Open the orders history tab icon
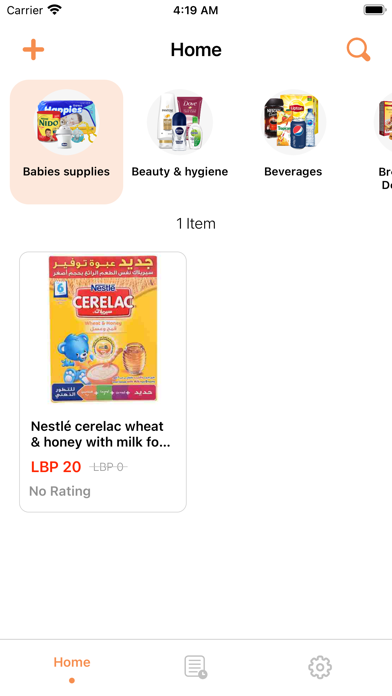The height and width of the screenshot is (696, 392). tap(196, 667)
